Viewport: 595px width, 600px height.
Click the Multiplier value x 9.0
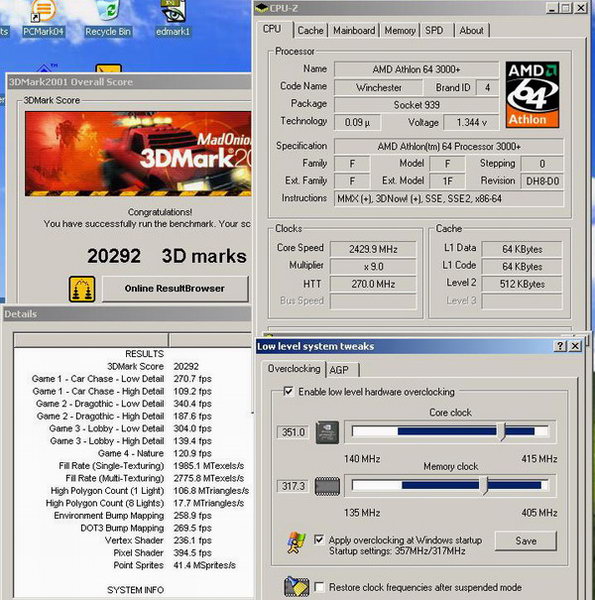[373, 267]
